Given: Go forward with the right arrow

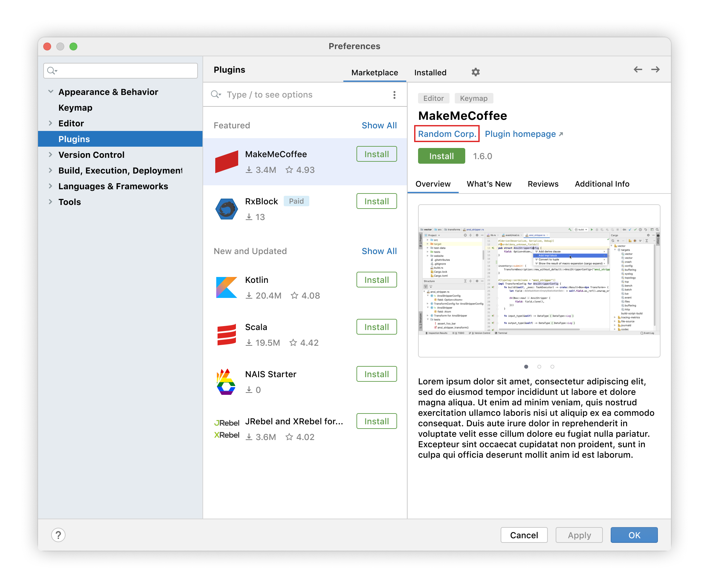Looking at the screenshot, I should coord(655,69).
